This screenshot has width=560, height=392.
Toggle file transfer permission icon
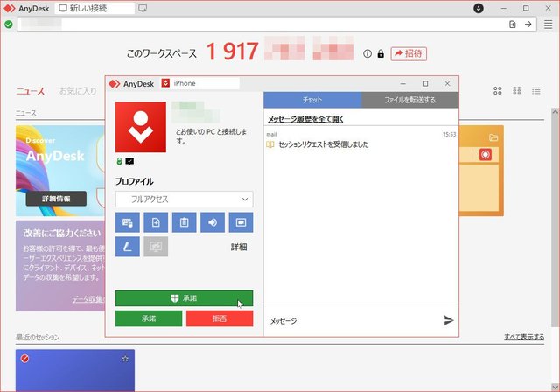click(x=156, y=222)
